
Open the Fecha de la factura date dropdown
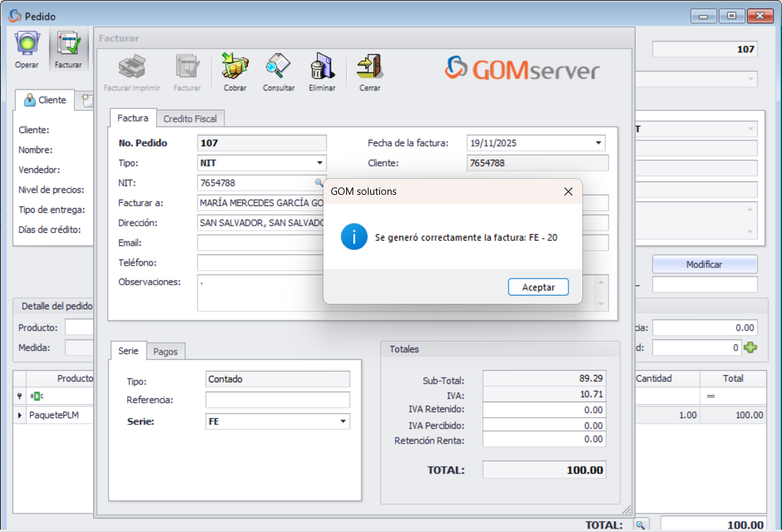coord(598,143)
